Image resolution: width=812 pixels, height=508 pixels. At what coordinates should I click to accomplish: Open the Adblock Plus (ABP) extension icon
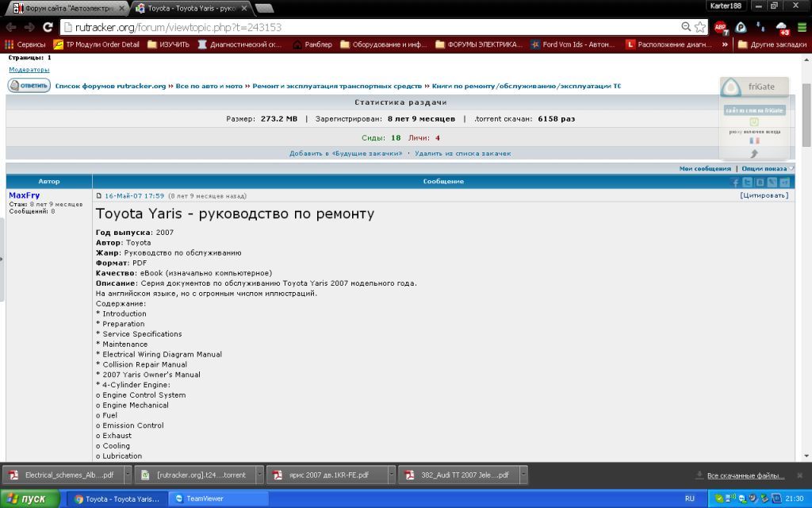(x=721, y=28)
